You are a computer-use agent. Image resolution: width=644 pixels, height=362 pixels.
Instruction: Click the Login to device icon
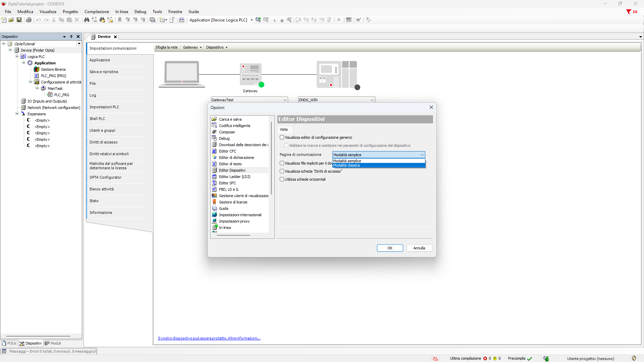point(258,20)
